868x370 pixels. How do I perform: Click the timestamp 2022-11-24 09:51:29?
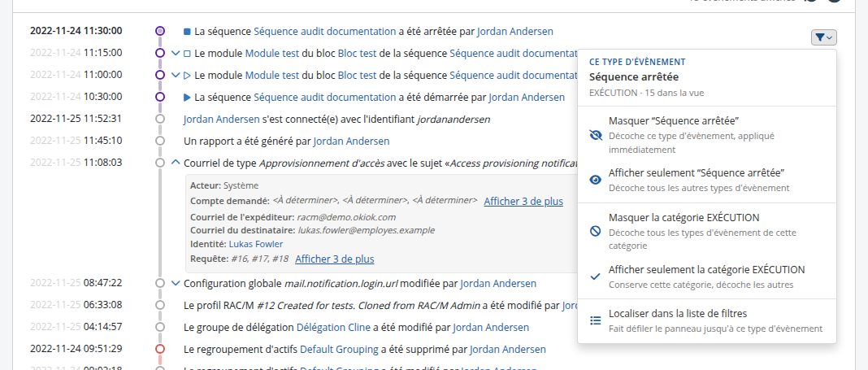[76, 349]
